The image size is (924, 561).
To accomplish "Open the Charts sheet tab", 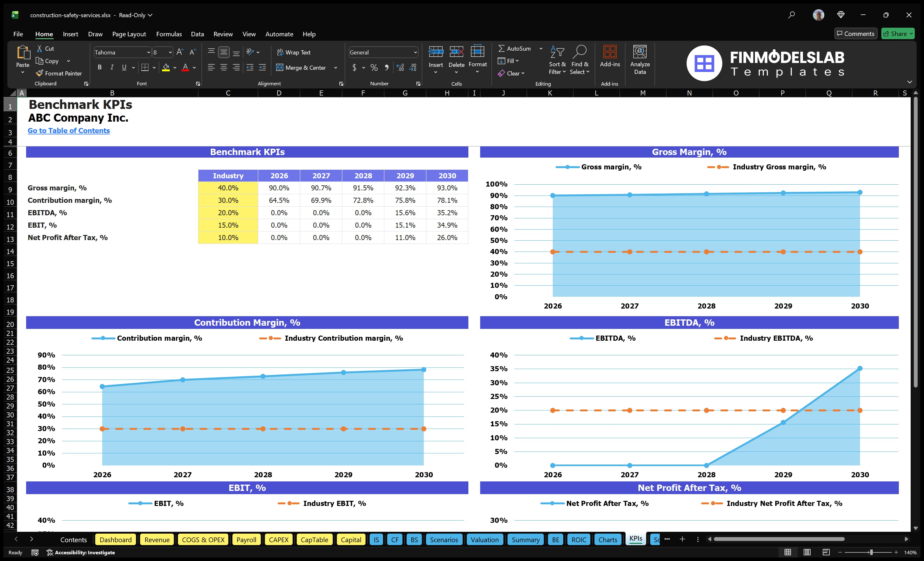I will click(608, 540).
